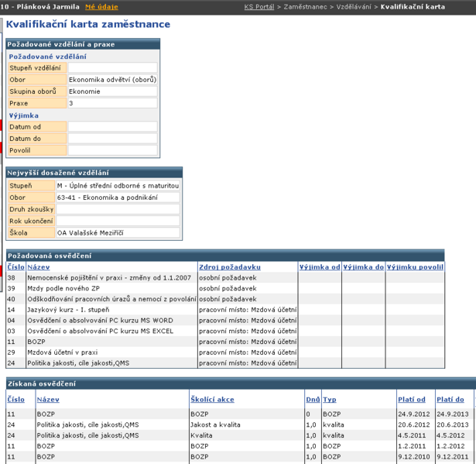Click Kvalita training cell dated 4.5.2011

(201, 435)
